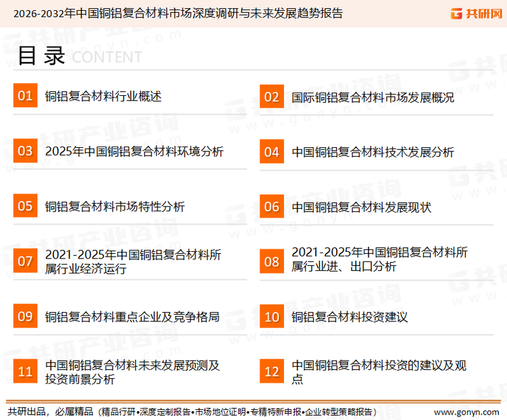
Task: Select chapter 中国铜铝复合材料投资的建议及观点
Action: [x=379, y=372]
